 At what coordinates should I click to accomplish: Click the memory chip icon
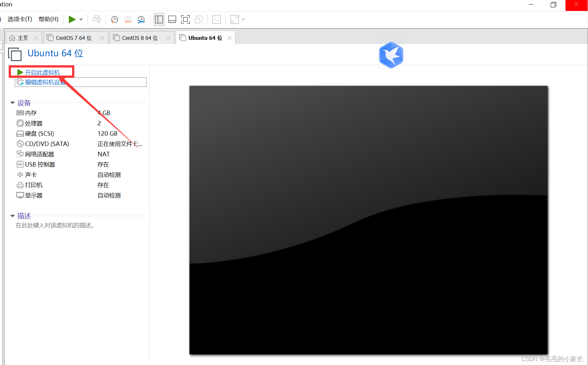click(20, 113)
